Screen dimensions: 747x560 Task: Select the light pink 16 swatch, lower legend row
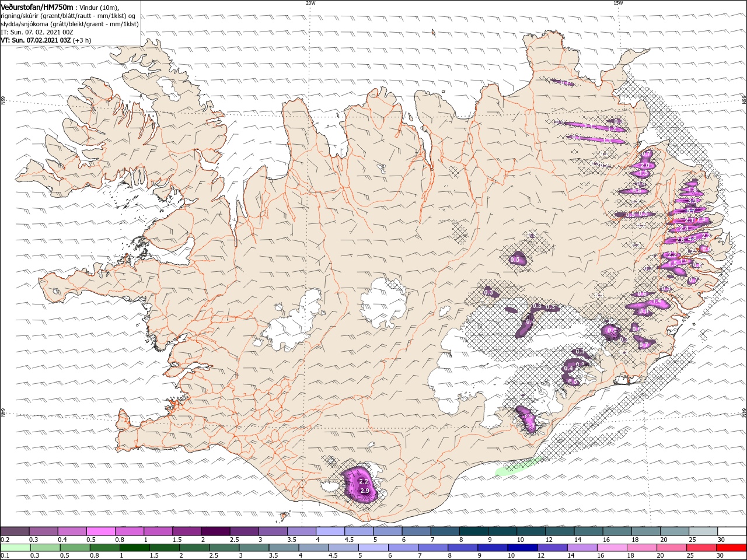point(612,548)
